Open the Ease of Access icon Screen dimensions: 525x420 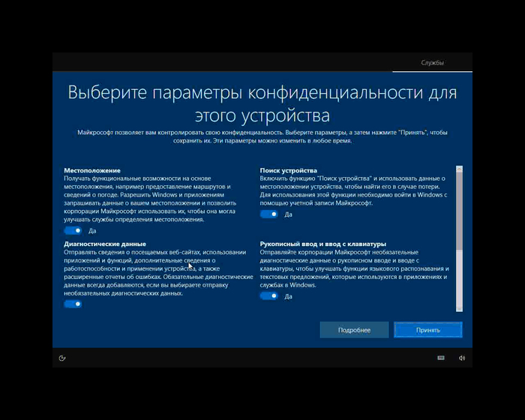pos(62,358)
